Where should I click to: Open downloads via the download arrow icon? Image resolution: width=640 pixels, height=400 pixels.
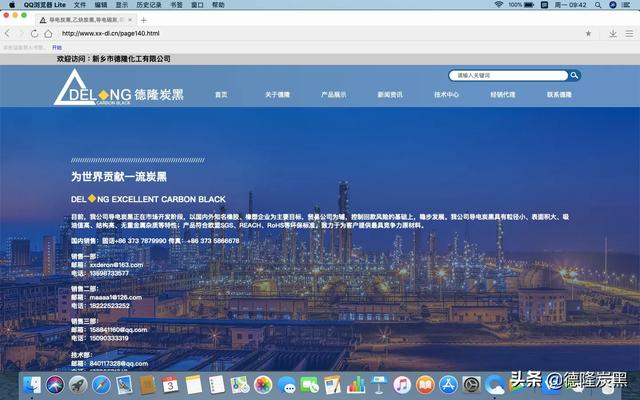614,33
